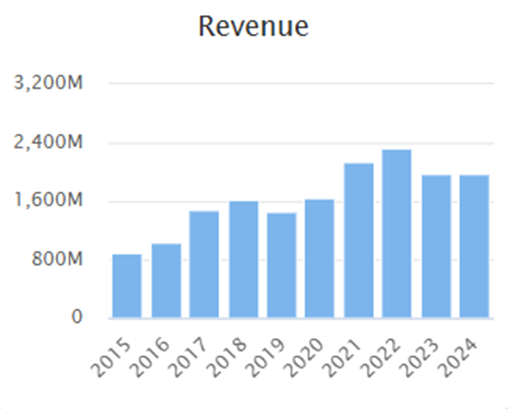Click the 2019 year label

click(265, 358)
